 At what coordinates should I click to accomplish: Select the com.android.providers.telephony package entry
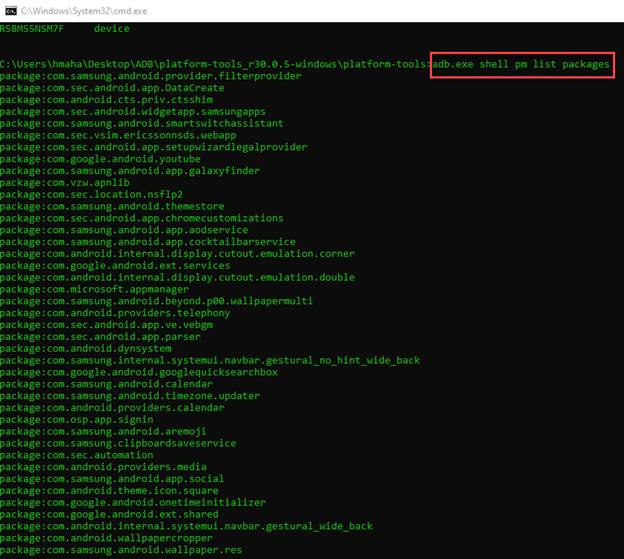[x=115, y=312]
